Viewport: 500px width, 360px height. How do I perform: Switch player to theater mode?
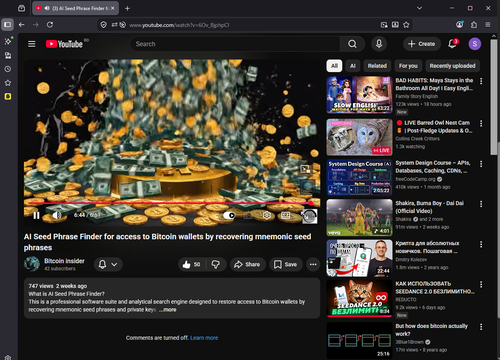[x=286, y=215]
